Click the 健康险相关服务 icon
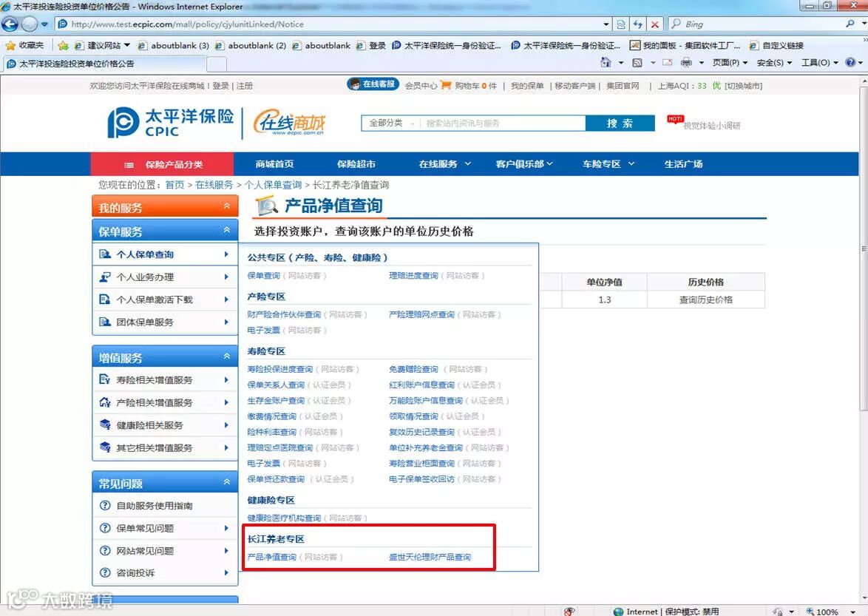This screenshot has height=616, width=868. (105, 425)
